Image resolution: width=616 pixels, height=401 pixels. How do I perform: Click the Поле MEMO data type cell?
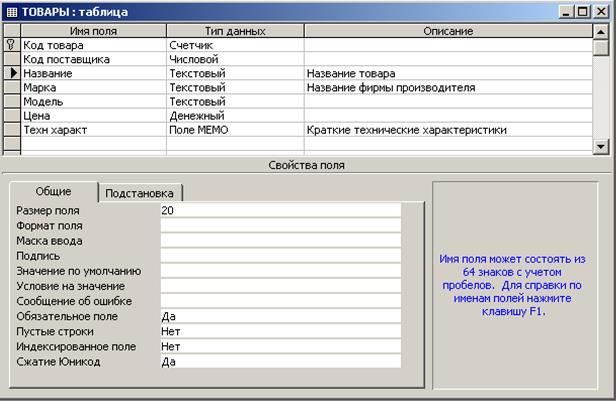[x=234, y=130]
